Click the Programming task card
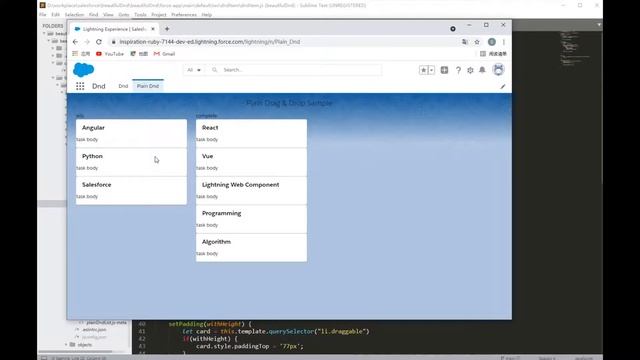Screen dimensions: 640x360 251,219
